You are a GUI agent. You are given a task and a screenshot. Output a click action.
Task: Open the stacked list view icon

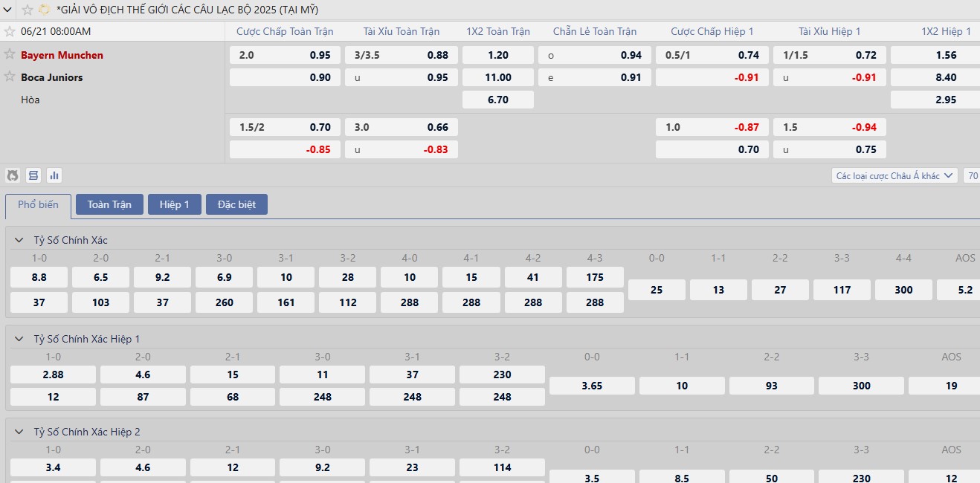pyautogui.click(x=33, y=175)
